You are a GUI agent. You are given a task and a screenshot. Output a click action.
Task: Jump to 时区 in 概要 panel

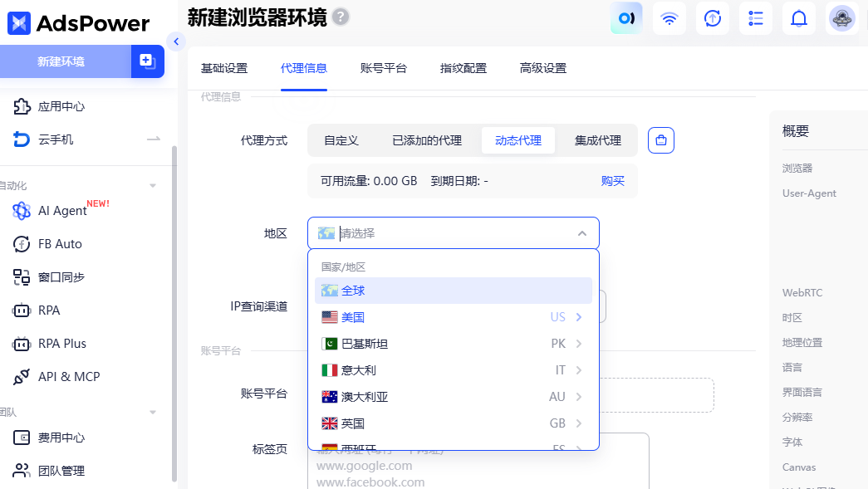(x=792, y=317)
